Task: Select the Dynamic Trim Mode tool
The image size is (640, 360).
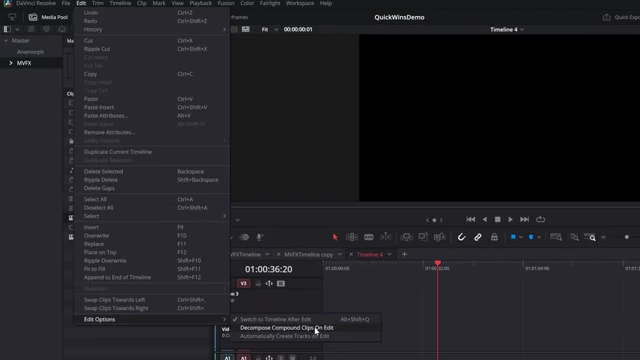Action: point(385,237)
